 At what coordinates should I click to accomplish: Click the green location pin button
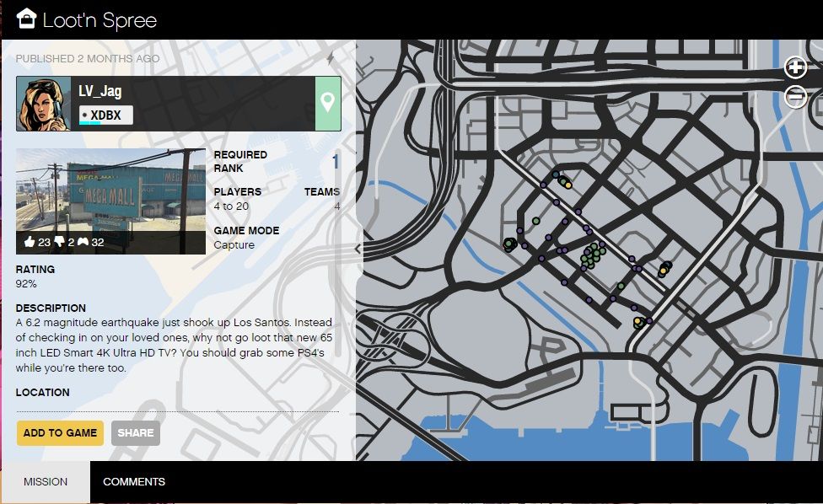(x=327, y=104)
